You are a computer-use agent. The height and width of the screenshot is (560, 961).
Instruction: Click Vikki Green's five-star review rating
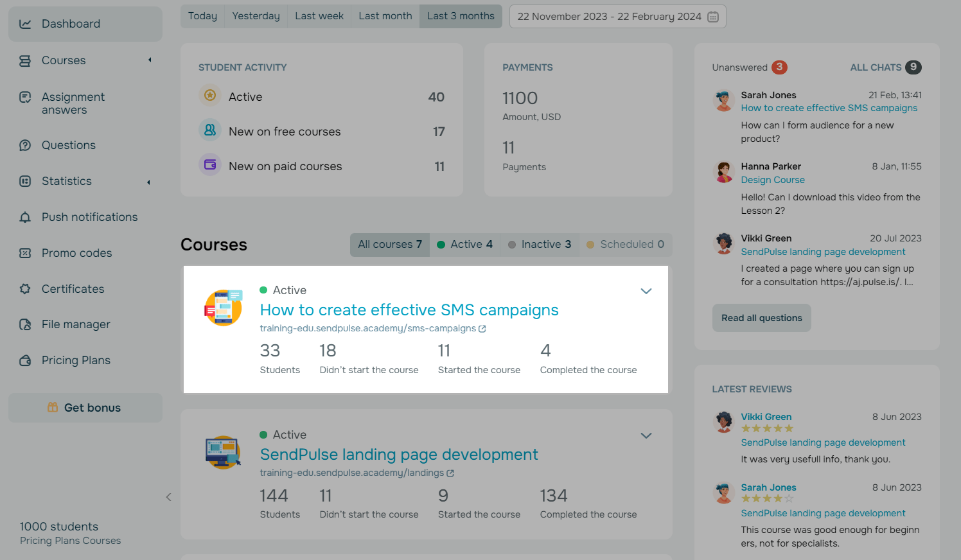(x=767, y=429)
